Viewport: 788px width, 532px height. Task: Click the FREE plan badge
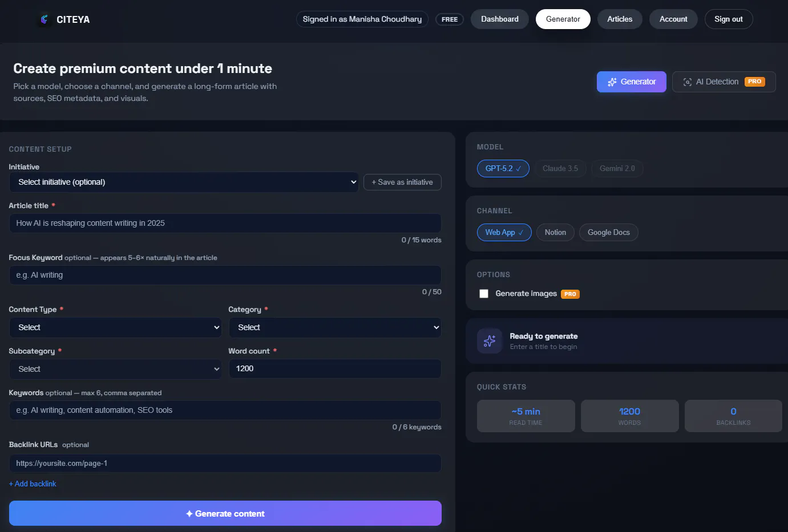pos(450,19)
